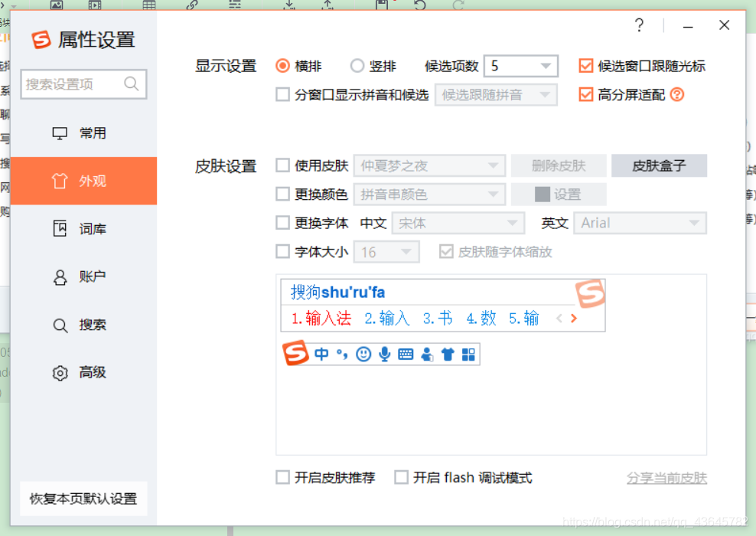Click 恢复本页默认设置 button
756x536 pixels.
tap(83, 498)
